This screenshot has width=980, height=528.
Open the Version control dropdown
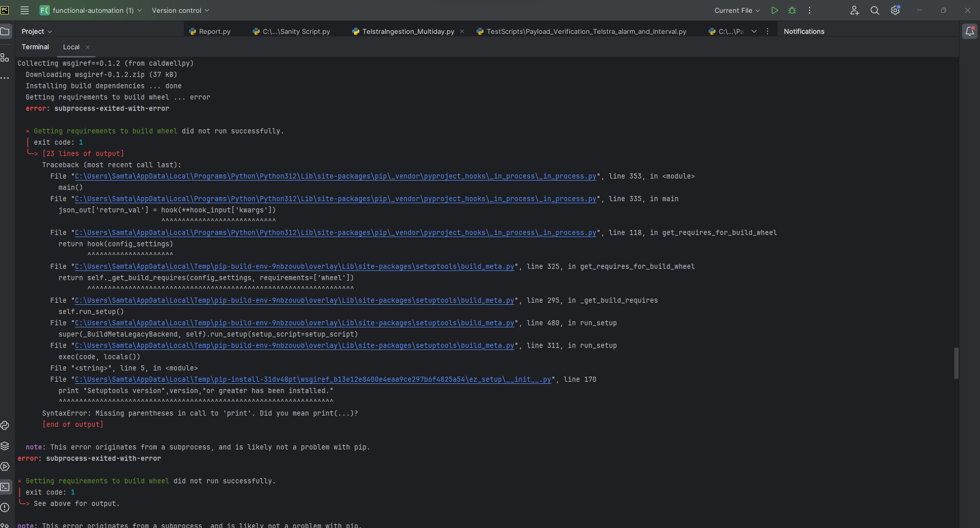[x=180, y=10]
